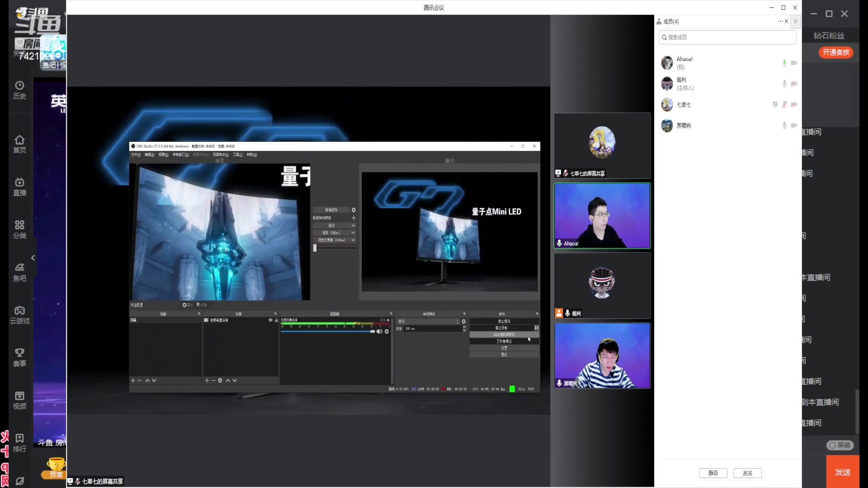The image size is (868, 488).
Task: Open 历史 (History) in the Douyu sidebar
Action: [19, 90]
